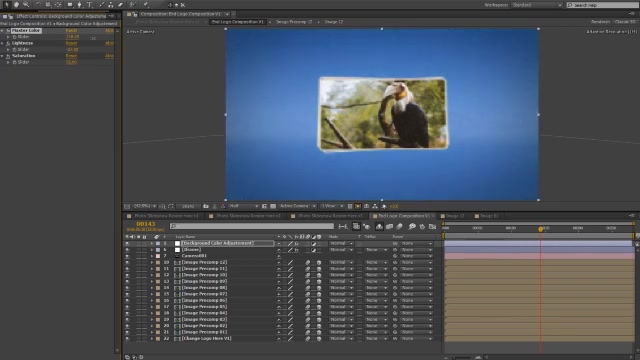The width and height of the screenshot is (640, 360).
Task: Open the graph editor icon in timeline
Action: coord(433,226)
